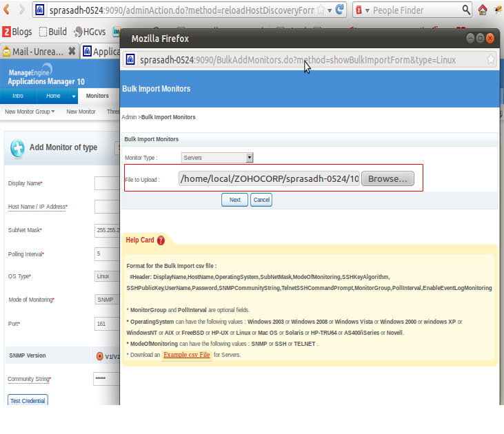Click the Display Name input field
This screenshot has width=504, height=434.
pos(107,183)
